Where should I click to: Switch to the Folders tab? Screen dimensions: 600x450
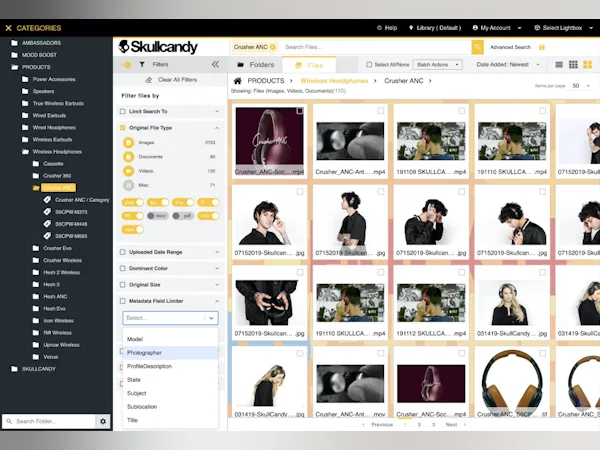(x=255, y=64)
